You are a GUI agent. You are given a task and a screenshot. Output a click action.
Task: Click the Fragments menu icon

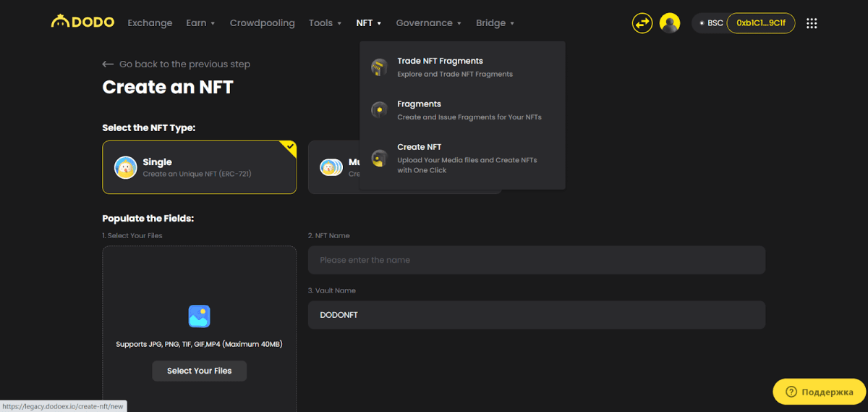pyautogui.click(x=379, y=110)
